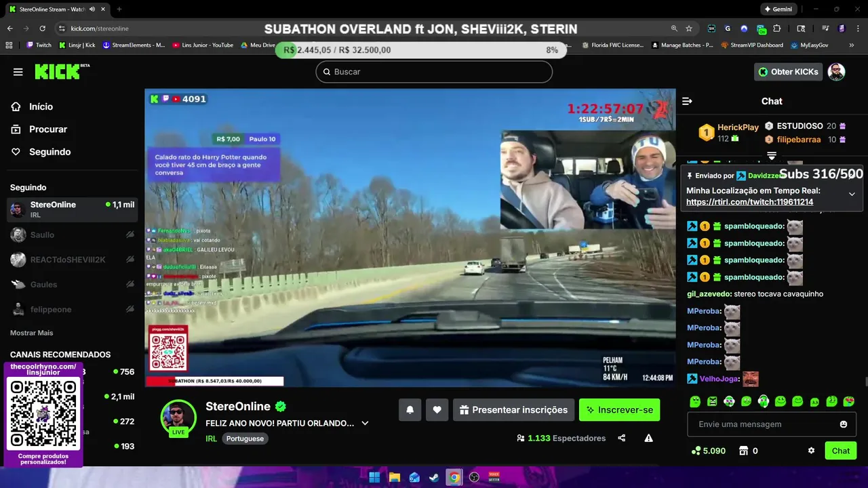Open Chrome from the taskbar
Image resolution: width=868 pixels, height=488 pixels.
click(x=454, y=477)
